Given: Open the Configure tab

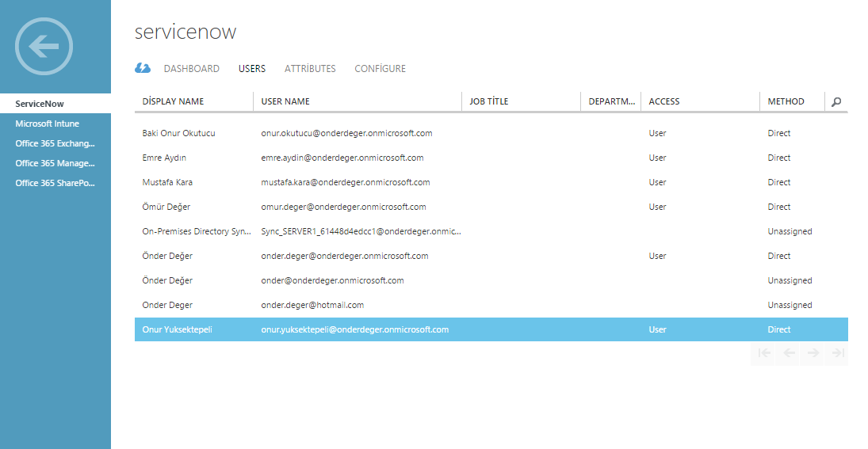Looking at the screenshot, I should pos(380,69).
